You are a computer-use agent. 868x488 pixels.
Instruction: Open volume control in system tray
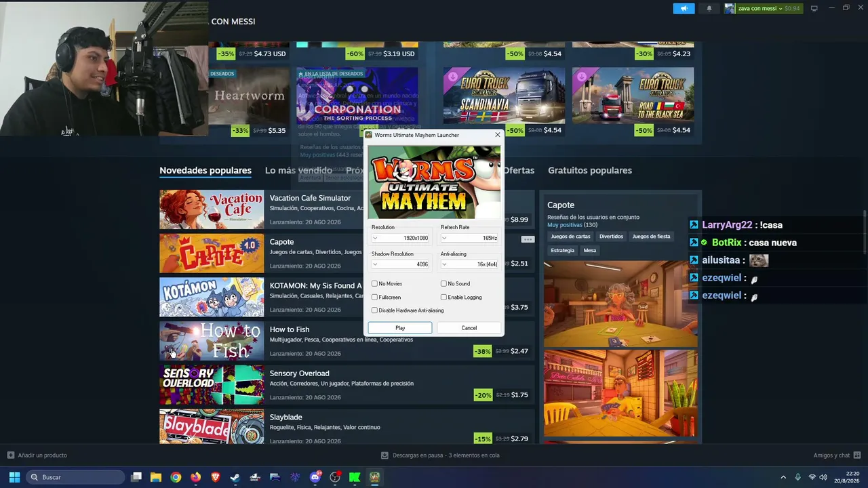[x=823, y=477]
